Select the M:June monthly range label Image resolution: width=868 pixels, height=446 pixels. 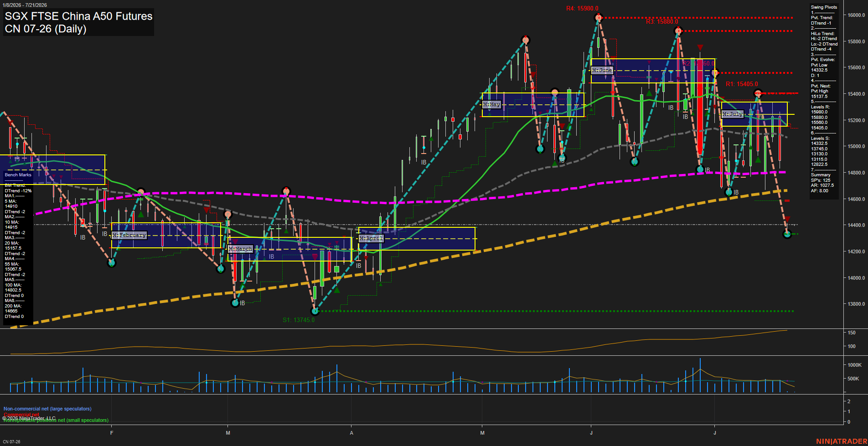pos(602,70)
